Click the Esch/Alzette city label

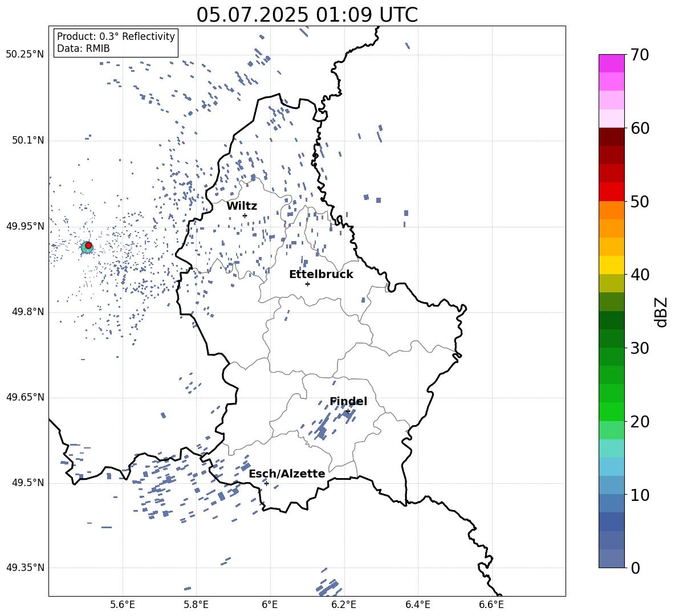click(x=287, y=474)
